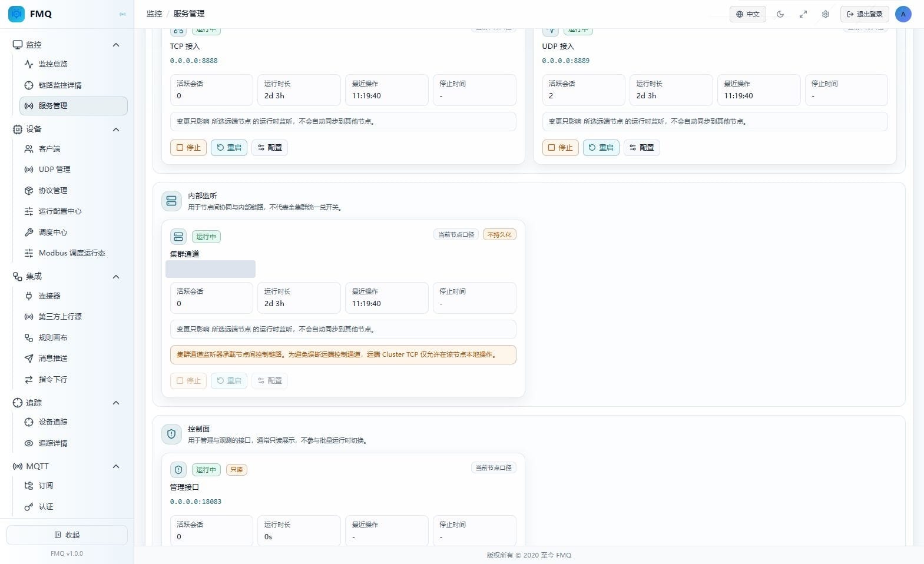Open 链路监控详情 in the sidebar

(x=74, y=85)
